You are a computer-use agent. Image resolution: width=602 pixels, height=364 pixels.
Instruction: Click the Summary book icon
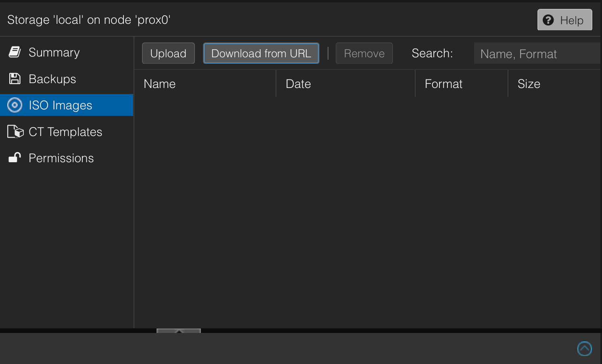coord(15,52)
